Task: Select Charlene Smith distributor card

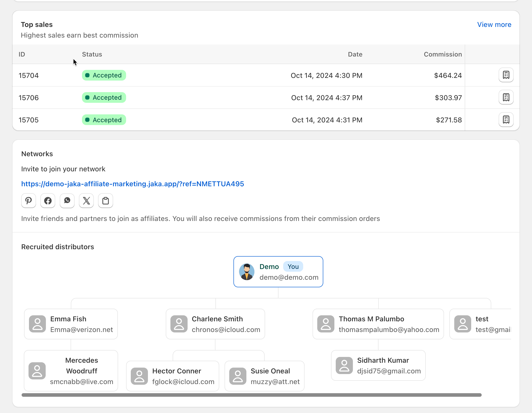Action: [x=215, y=324]
